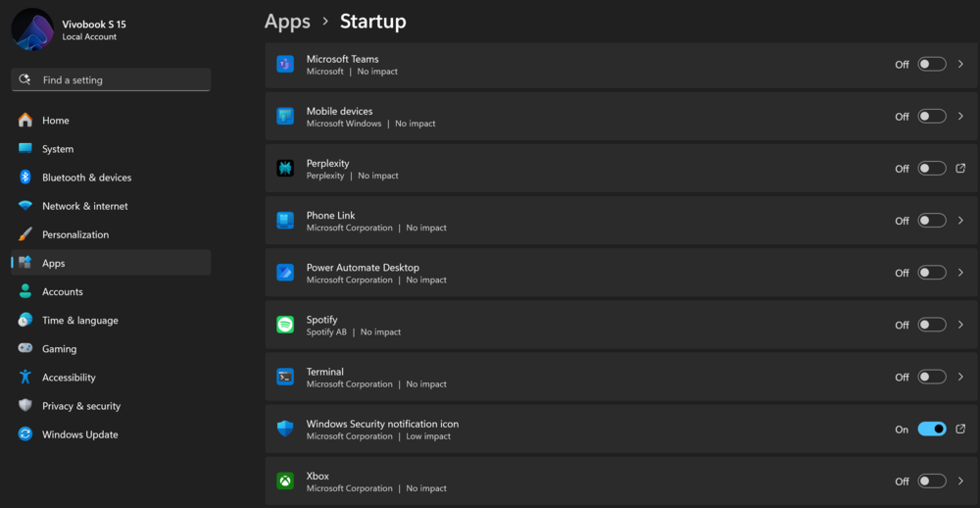Expand Mobile devices row chevron
Viewport: 980px width, 508px height.
coord(961,117)
